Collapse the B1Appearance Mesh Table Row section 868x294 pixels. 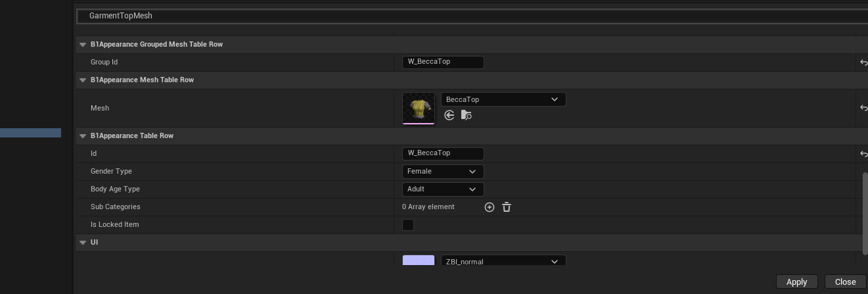point(83,80)
